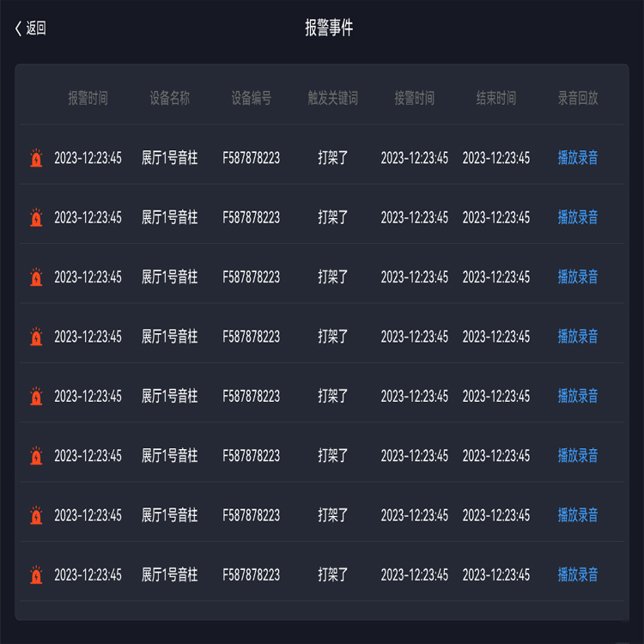Click the 设备名称 column header

(x=170, y=99)
